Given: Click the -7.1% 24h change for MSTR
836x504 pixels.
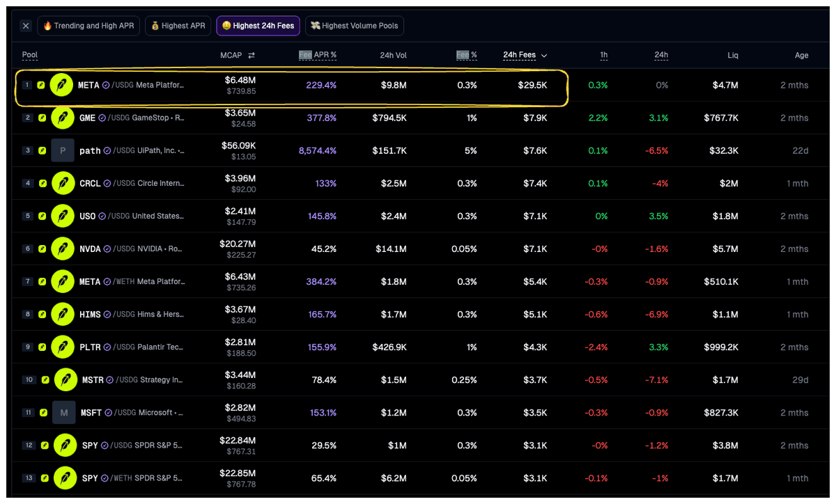Looking at the screenshot, I should (x=657, y=380).
